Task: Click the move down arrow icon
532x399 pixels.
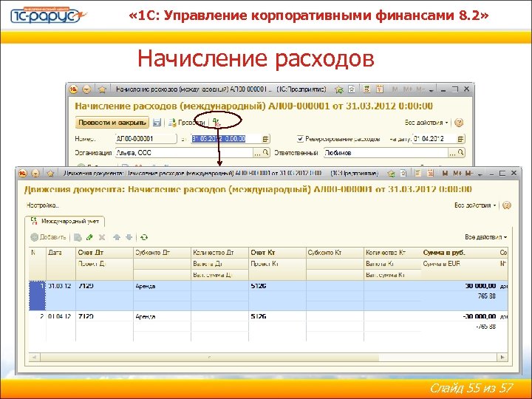Action: tap(129, 237)
